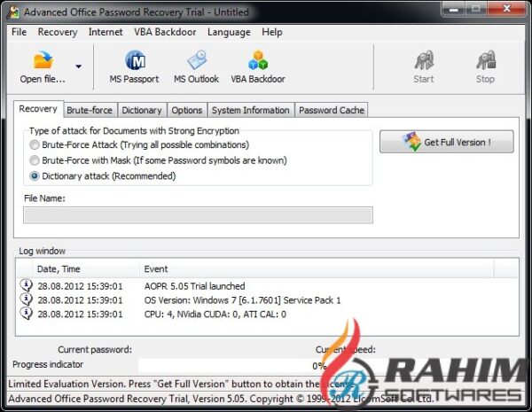Open the MS Outlook tool

click(x=196, y=66)
